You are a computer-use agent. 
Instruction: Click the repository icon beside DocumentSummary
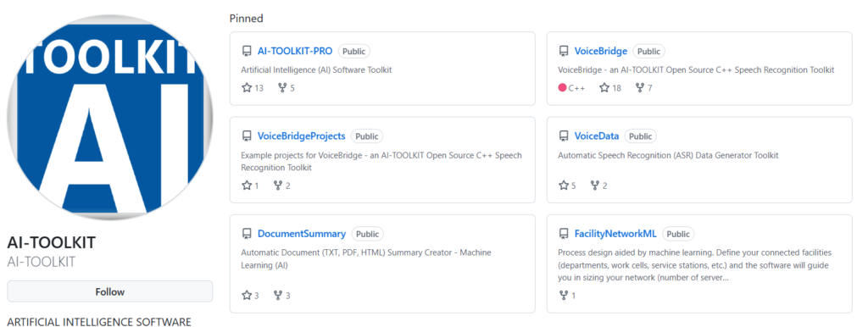coord(247,234)
